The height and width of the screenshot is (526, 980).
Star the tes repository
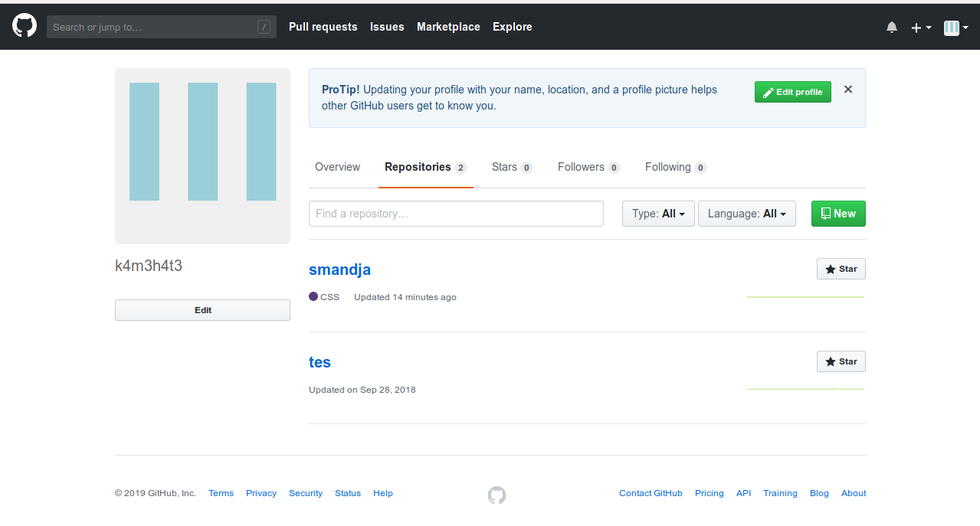coord(841,361)
